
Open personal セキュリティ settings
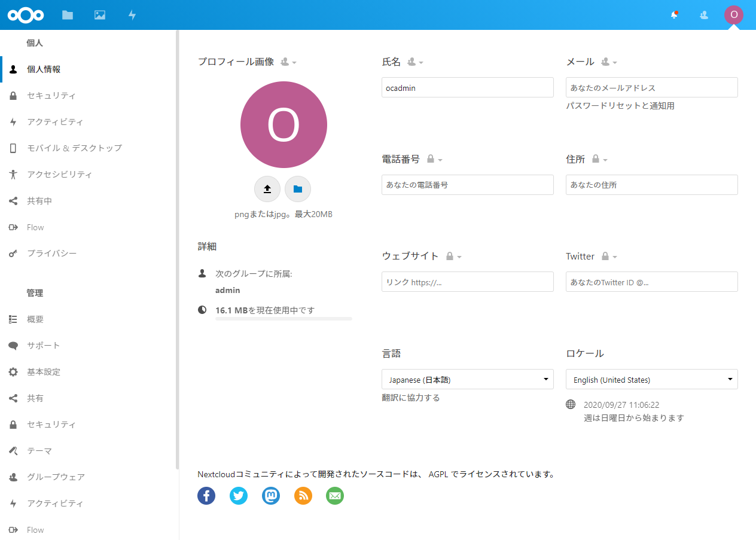(89, 96)
